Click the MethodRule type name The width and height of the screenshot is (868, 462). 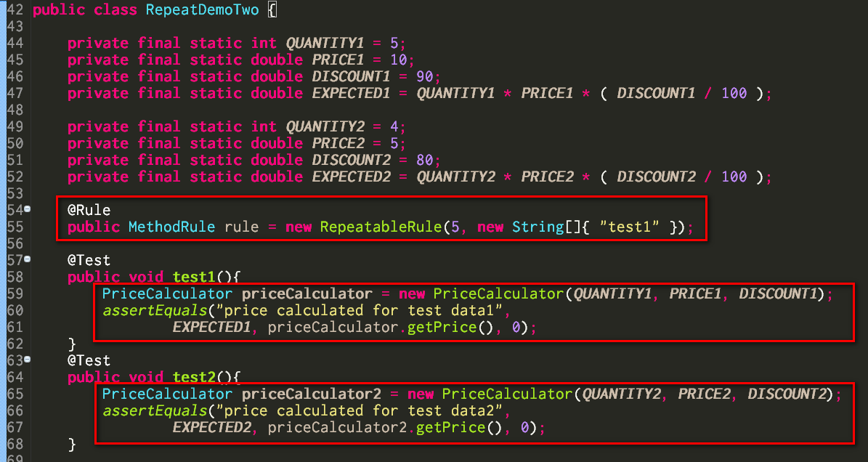(x=171, y=227)
